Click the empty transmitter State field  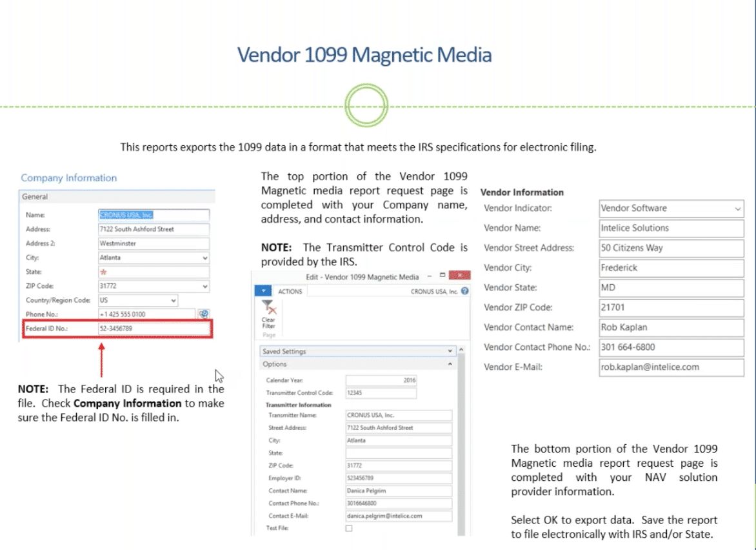(x=399, y=453)
